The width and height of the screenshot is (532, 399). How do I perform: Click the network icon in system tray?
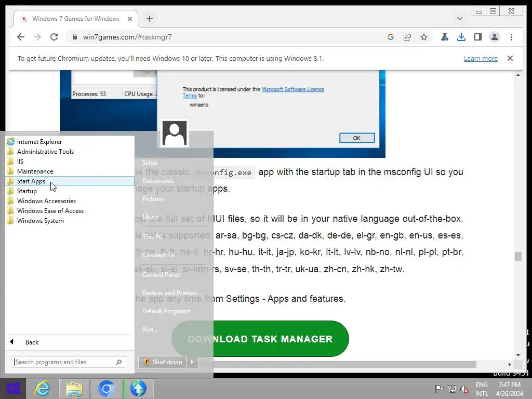(x=452, y=389)
